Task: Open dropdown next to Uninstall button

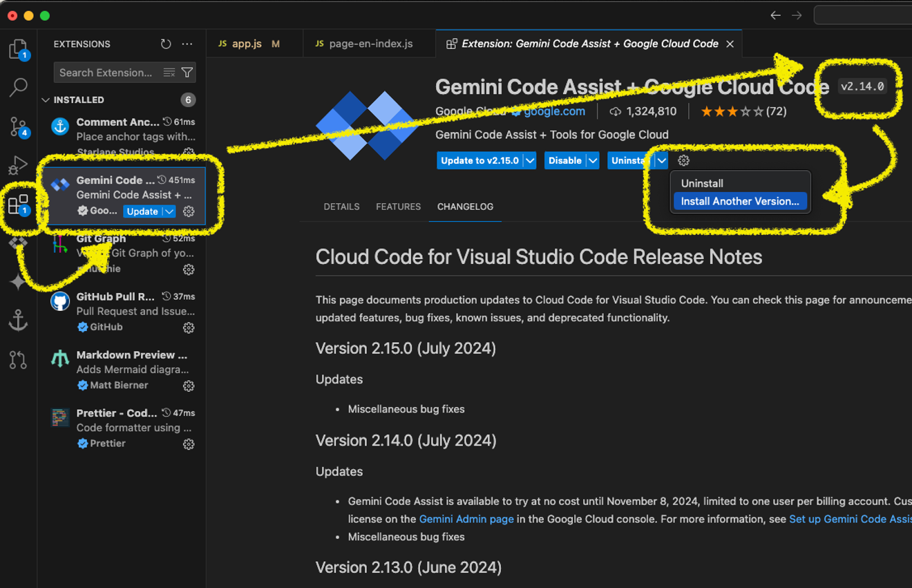Action: (662, 160)
